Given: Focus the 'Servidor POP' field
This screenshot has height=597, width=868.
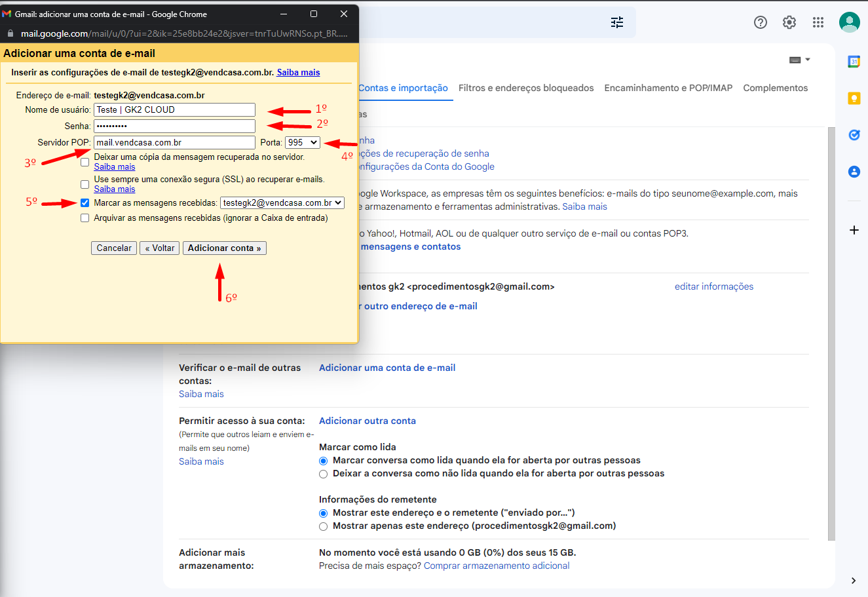Looking at the screenshot, I should coord(174,142).
